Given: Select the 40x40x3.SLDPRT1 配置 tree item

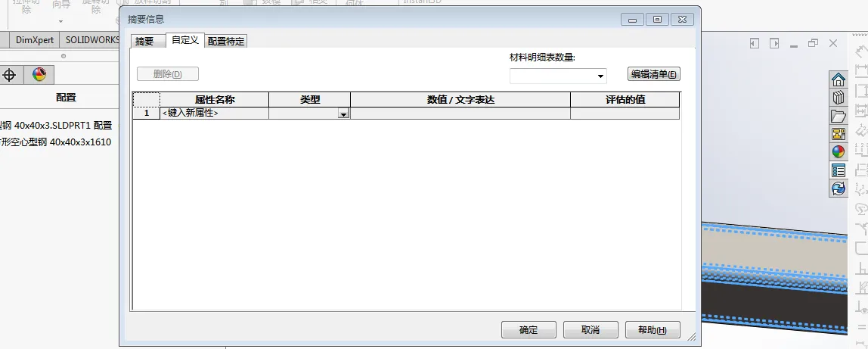Looking at the screenshot, I should (x=56, y=126).
